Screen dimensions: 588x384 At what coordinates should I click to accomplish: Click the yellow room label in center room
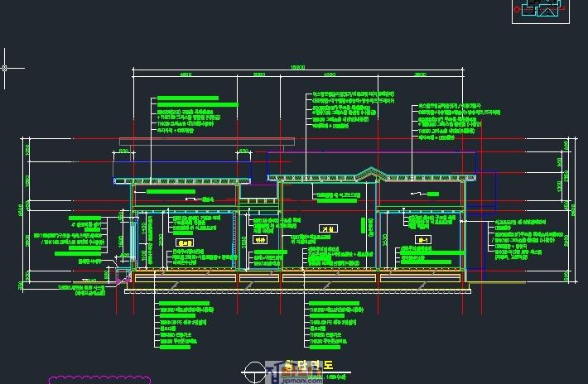(326, 228)
